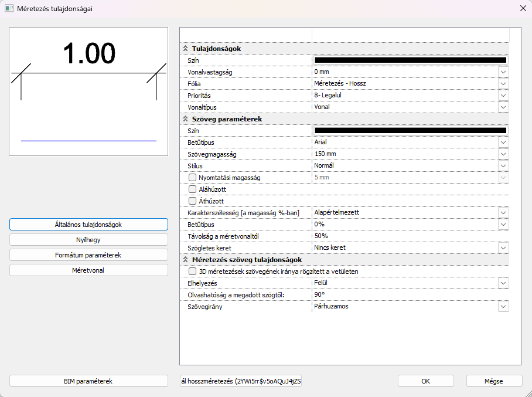Toggle the Aláhúzott checkbox
532x397 pixels.
(x=192, y=189)
